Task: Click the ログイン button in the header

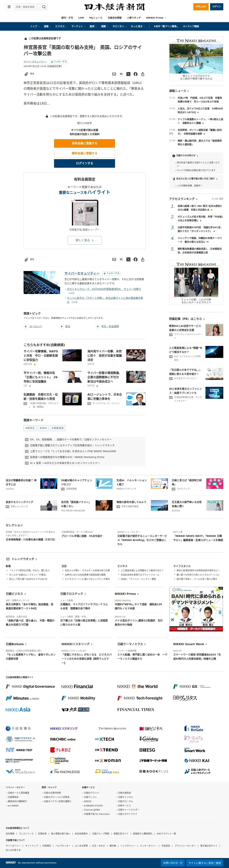Action: pos(217,7)
